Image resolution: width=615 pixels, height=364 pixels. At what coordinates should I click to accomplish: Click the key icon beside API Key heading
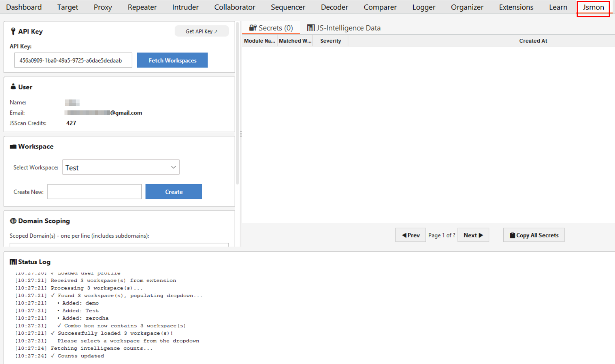coord(13,31)
